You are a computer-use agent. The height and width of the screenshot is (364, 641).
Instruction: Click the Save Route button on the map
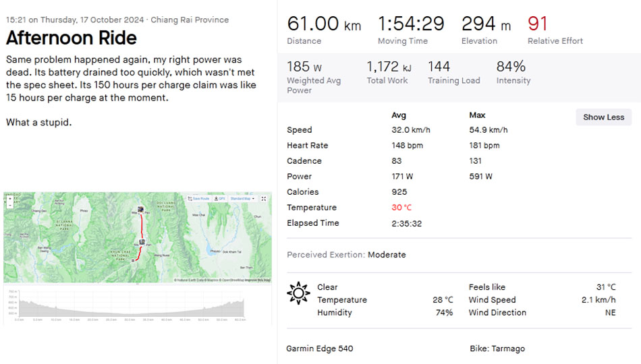coord(200,199)
